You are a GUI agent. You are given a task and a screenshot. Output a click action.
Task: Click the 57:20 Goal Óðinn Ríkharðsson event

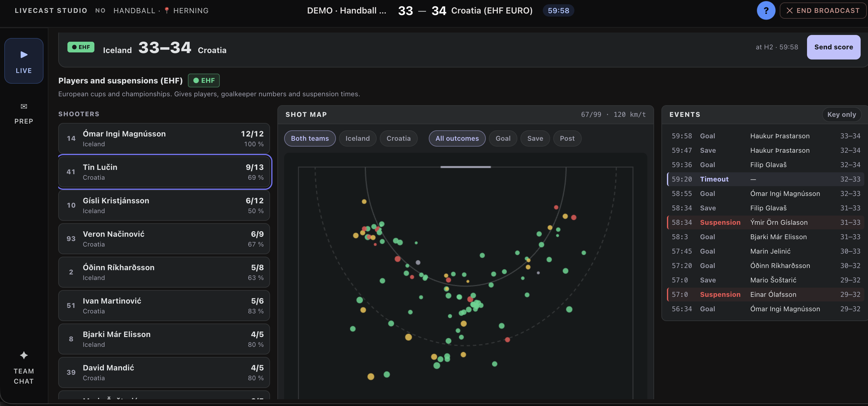(x=766, y=266)
